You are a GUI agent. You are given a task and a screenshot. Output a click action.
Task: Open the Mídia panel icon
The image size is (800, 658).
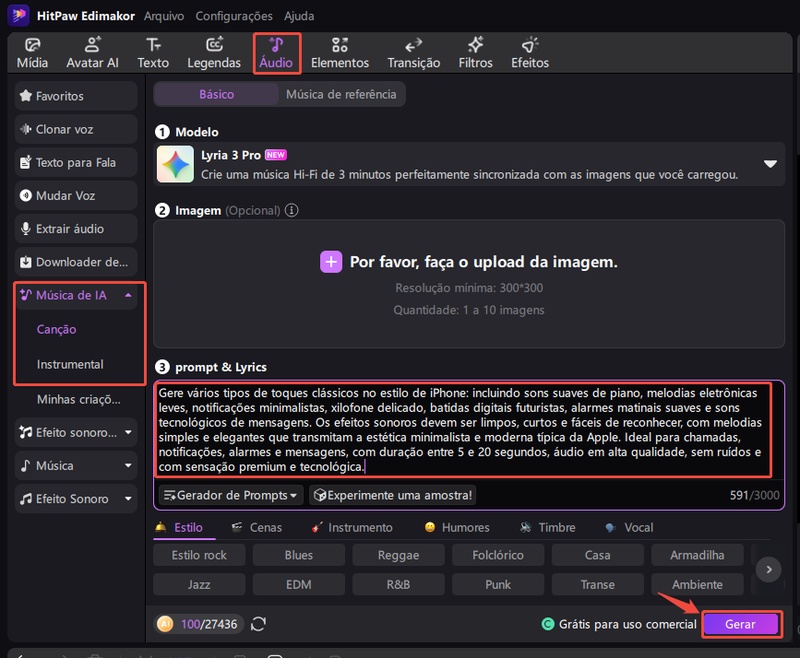coord(32,53)
